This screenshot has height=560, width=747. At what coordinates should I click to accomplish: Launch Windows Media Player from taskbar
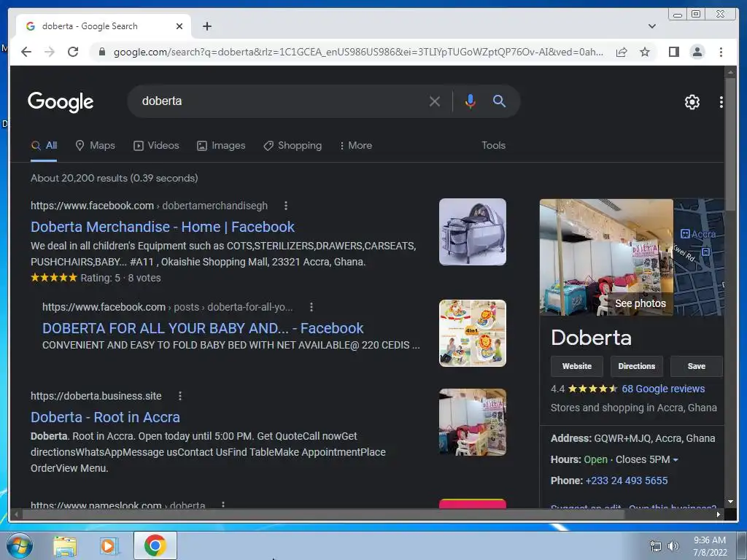click(x=109, y=545)
